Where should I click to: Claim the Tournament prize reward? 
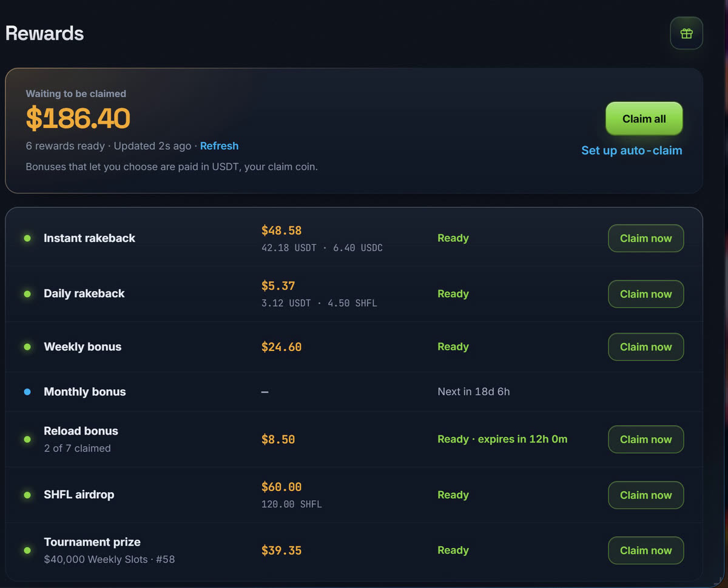point(645,550)
